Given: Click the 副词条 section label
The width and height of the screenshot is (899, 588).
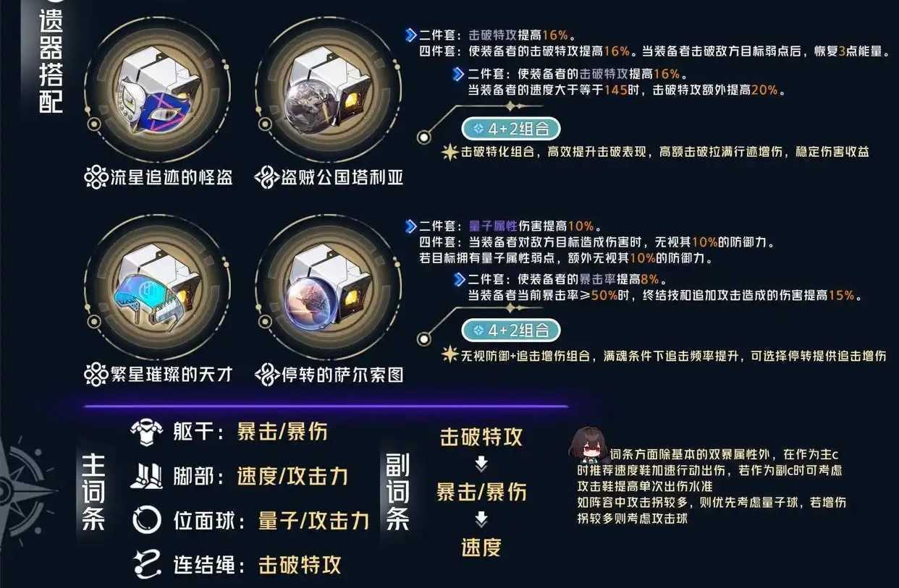Looking at the screenshot, I should [398, 493].
